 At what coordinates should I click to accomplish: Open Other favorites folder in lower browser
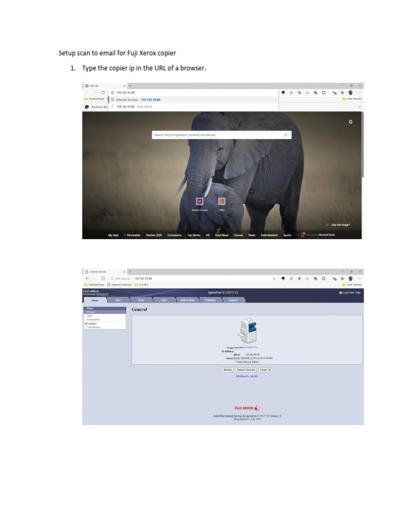pos(352,285)
